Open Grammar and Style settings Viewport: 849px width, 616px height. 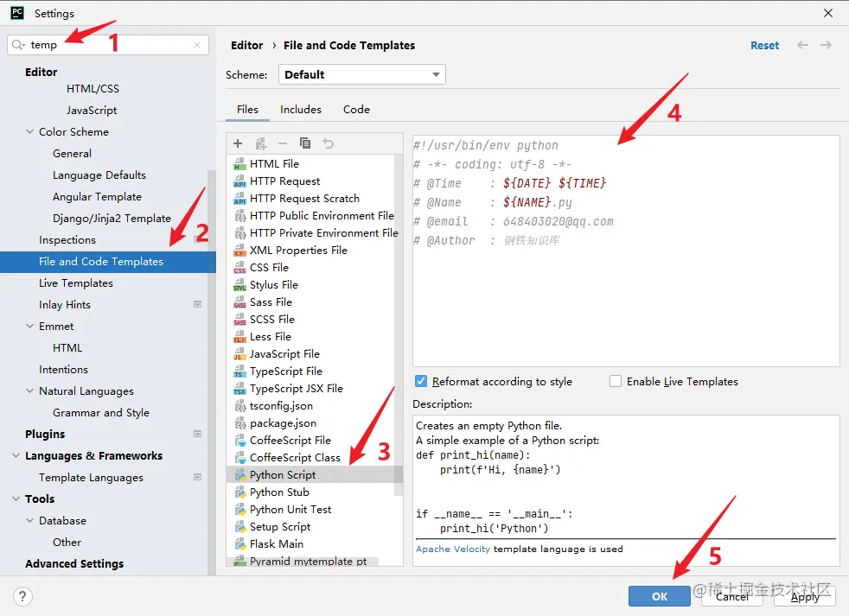(100, 412)
